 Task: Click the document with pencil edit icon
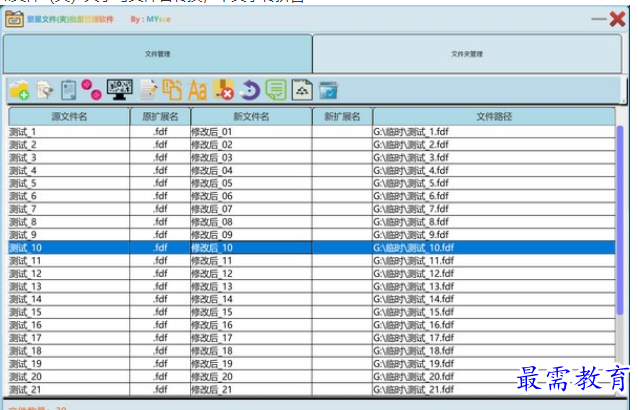[x=149, y=90]
